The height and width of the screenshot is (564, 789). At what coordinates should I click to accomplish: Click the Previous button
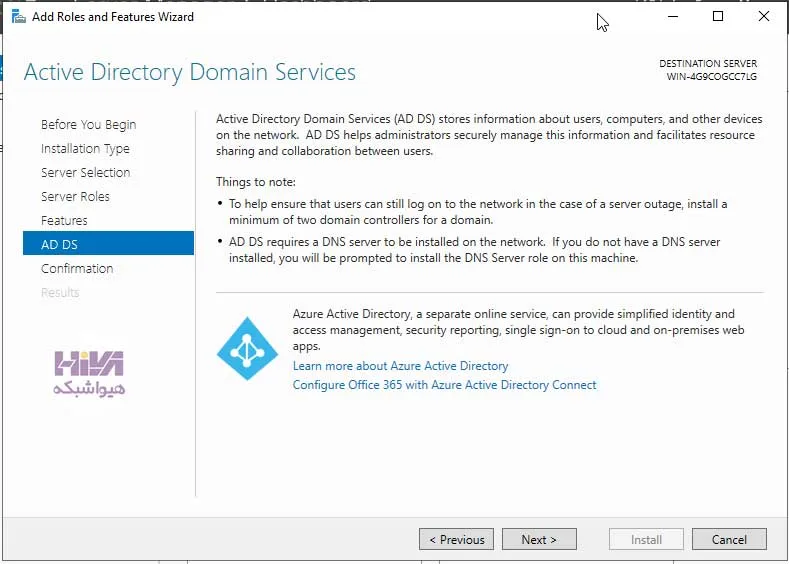tap(456, 539)
